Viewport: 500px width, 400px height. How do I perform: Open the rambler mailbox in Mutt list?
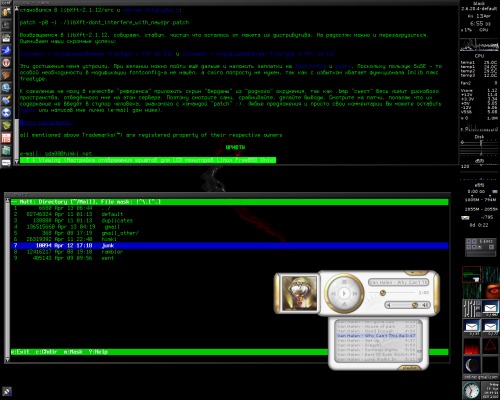[x=112, y=252]
